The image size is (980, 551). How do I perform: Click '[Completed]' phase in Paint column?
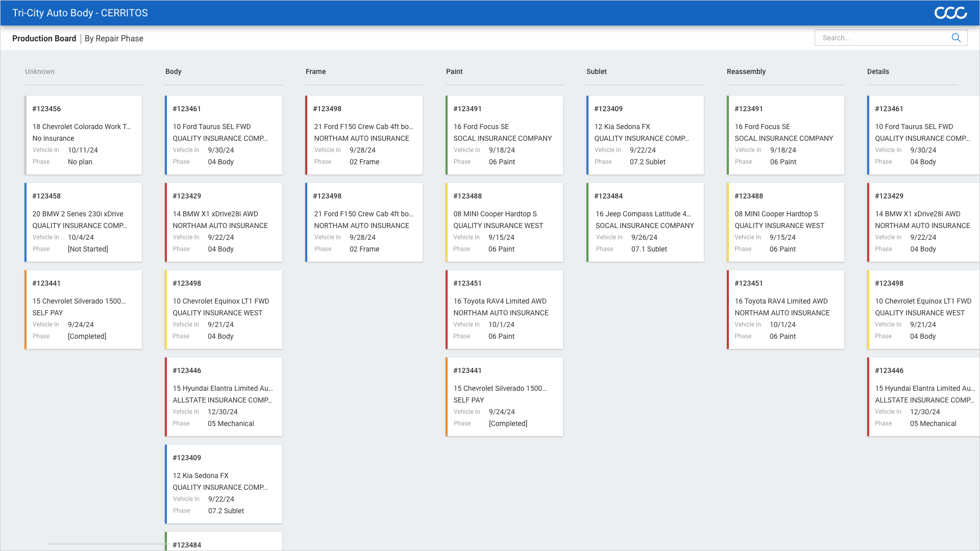[x=508, y=423]
